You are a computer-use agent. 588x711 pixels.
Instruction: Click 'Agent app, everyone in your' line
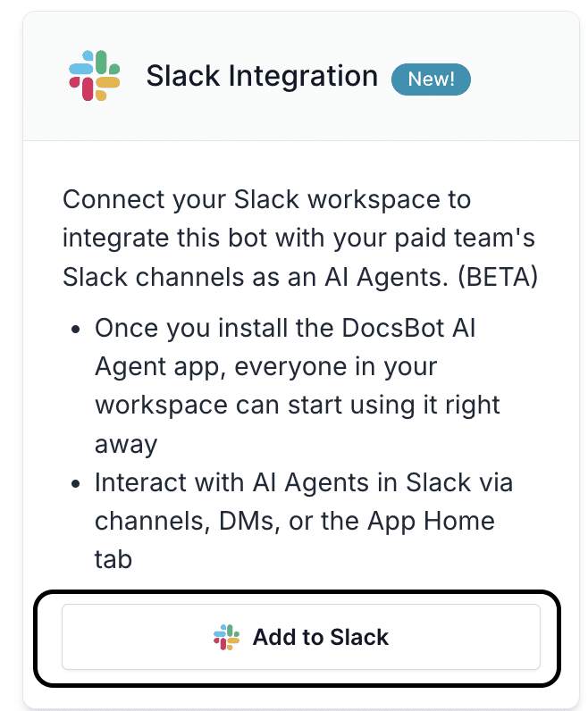265,365
